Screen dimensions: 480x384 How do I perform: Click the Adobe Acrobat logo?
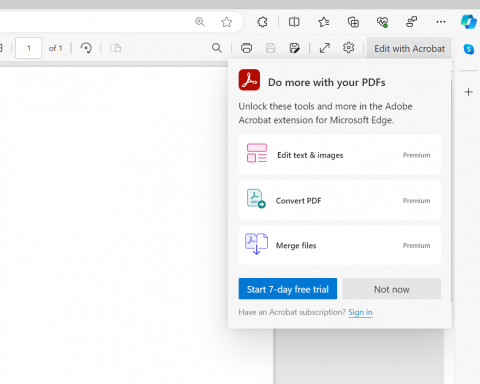point(249,80)
